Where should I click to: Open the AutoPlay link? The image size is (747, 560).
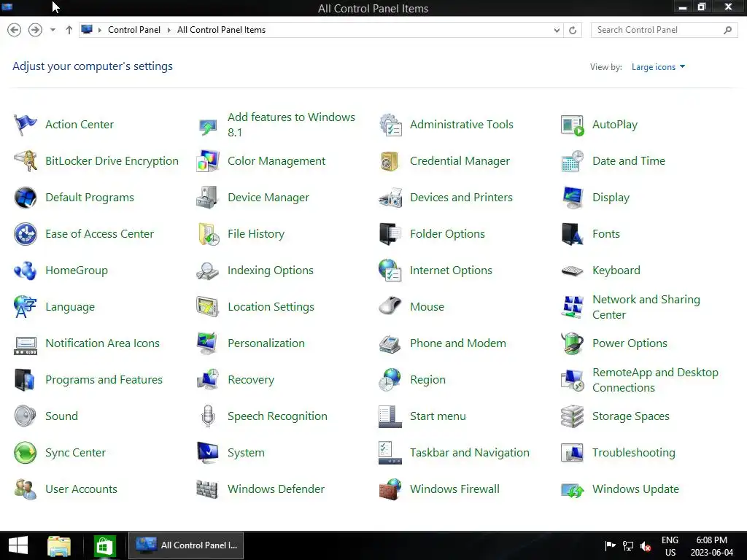tap(614, 125)
